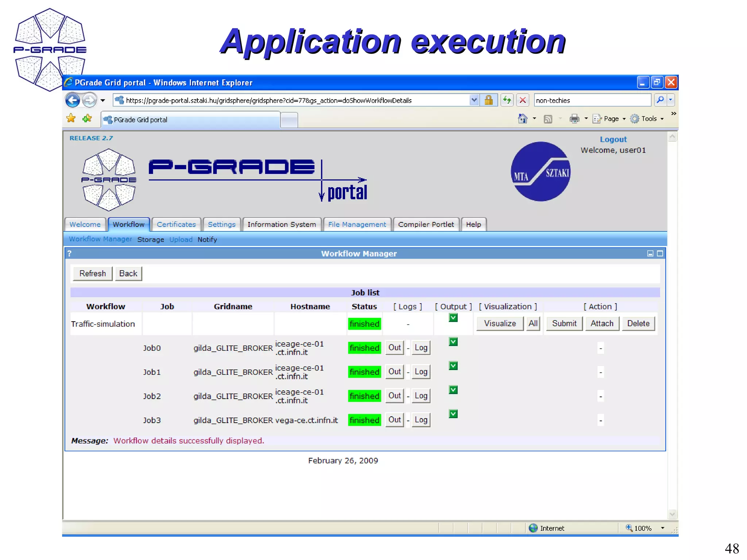Switch to the Certificates tab

click(176, 225)
